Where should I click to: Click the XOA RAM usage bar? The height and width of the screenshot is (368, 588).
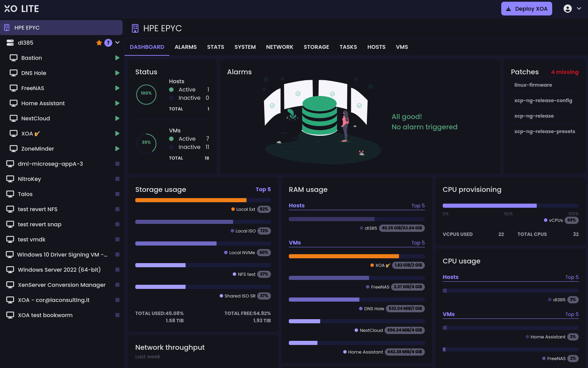(x=357, y=256)
